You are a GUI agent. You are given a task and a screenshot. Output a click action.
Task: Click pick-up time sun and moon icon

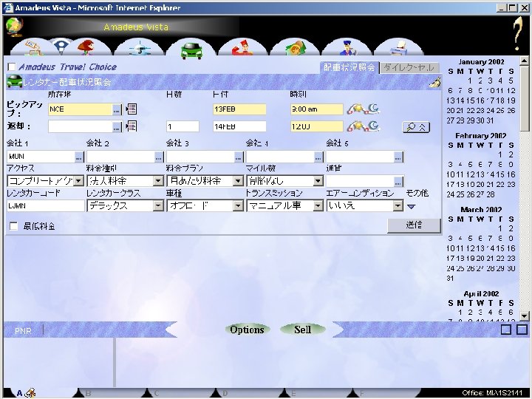pyautogui.click(x=363, y=109)
